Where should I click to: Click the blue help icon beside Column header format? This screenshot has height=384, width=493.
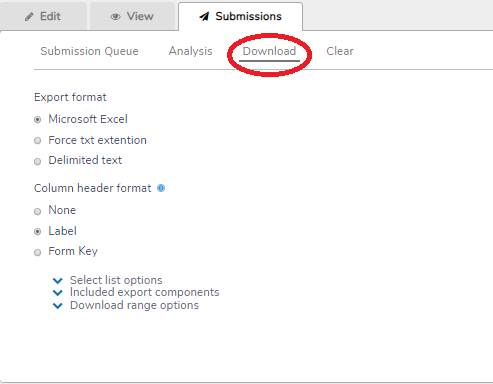click(x=161, y=188)
